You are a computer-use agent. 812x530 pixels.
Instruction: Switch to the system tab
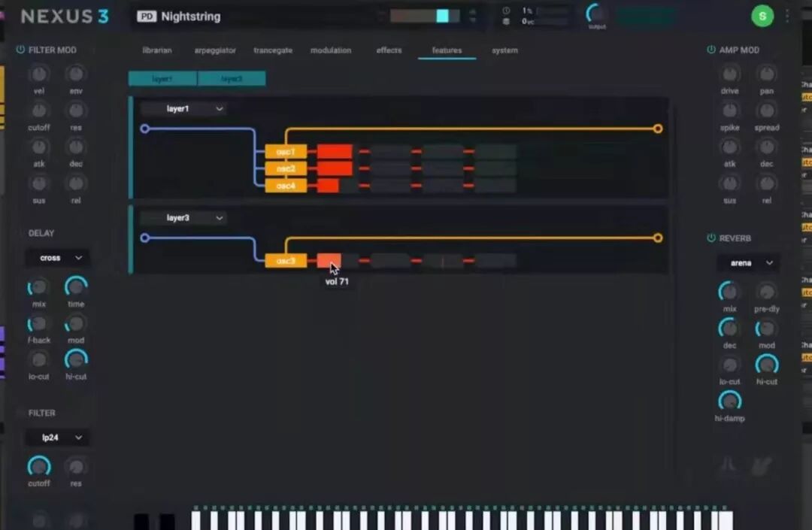[x=505, y=50]
